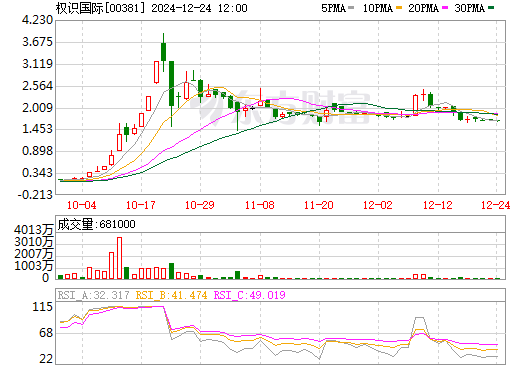Select the 10-17 date axis label
520x365 pixels.
pos(141,205)
